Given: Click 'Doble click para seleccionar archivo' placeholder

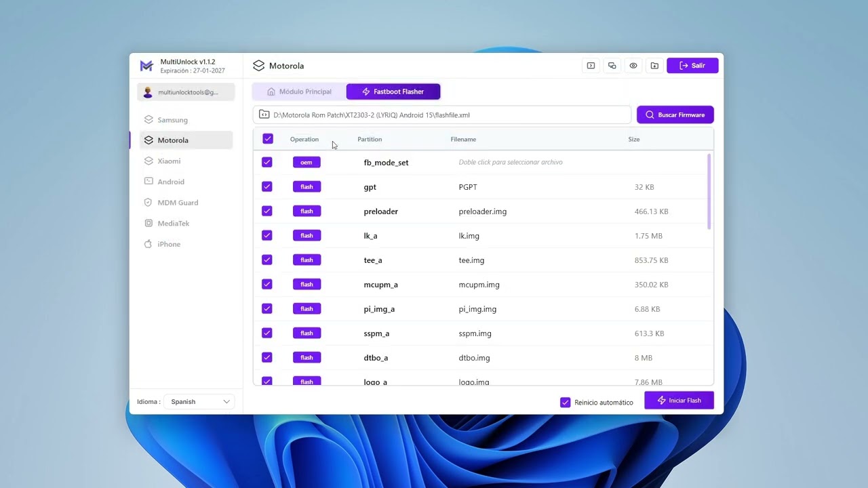Looking at the screenshot, I should pos(511,163).
